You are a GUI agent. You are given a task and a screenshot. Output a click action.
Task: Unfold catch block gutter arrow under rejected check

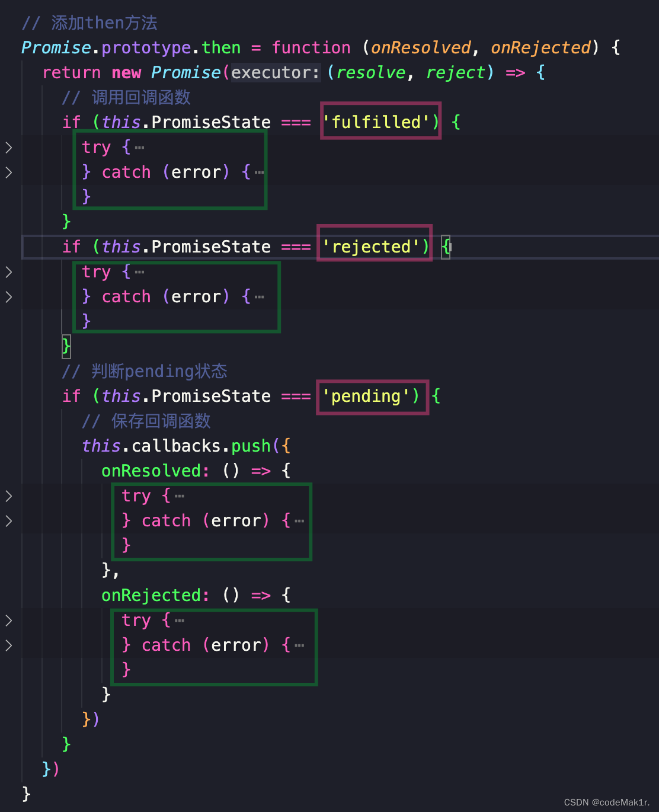9,297
